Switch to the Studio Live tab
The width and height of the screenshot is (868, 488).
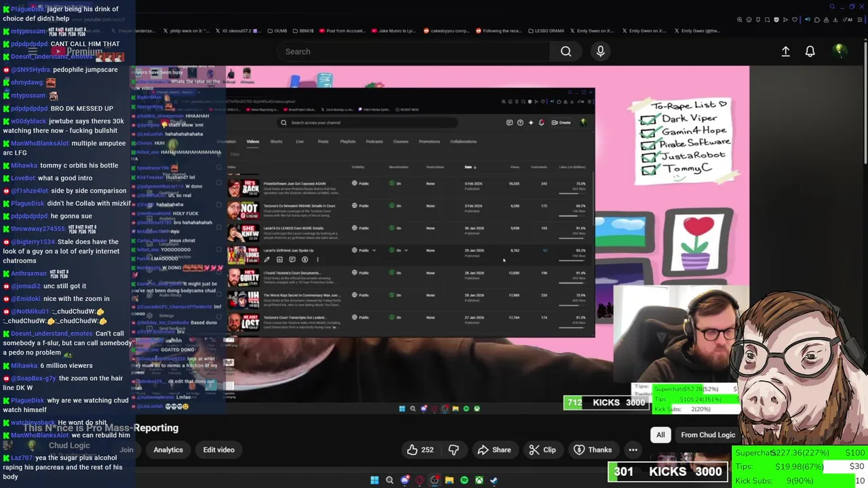[x=300, y=142]
